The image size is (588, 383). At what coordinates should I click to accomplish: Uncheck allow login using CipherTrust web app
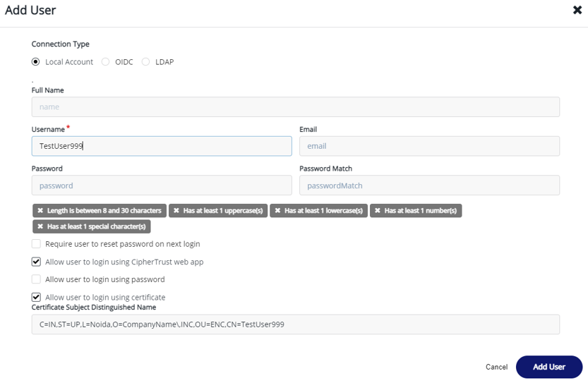point(36,262)
